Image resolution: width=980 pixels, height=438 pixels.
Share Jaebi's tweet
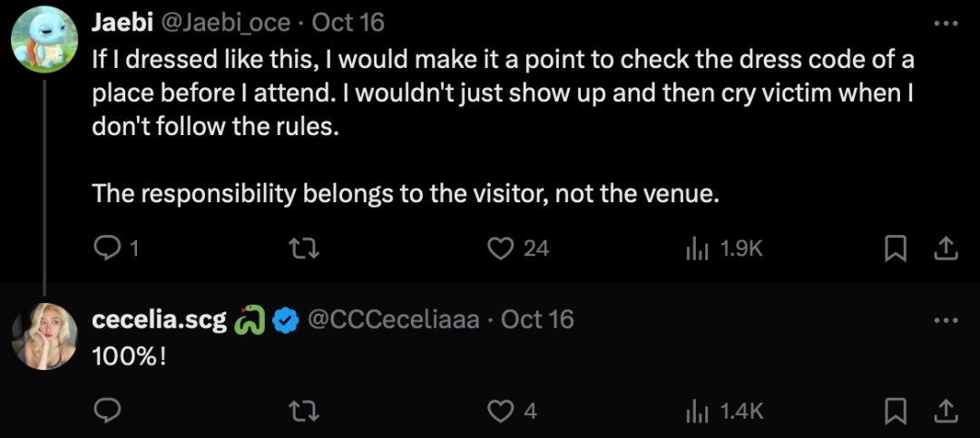(945, 248)
